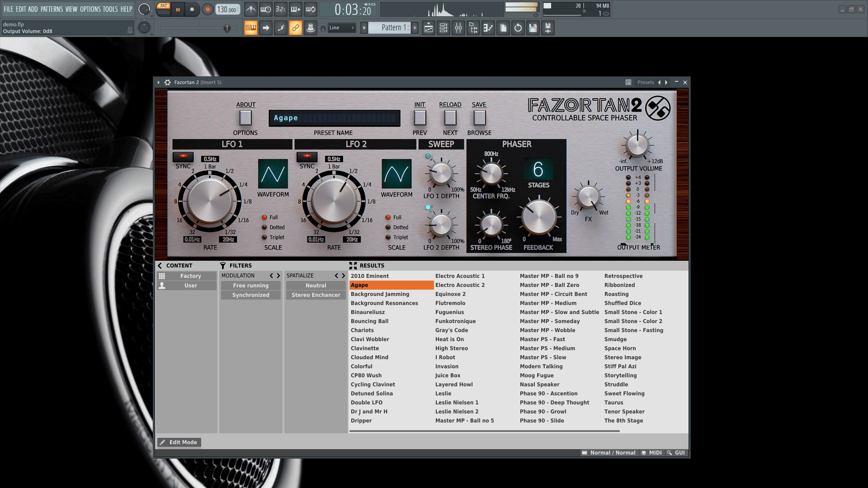The image size is (868, 488).
Task: Toggle typing keyboard to piano icon
Action: click(251, 28)
